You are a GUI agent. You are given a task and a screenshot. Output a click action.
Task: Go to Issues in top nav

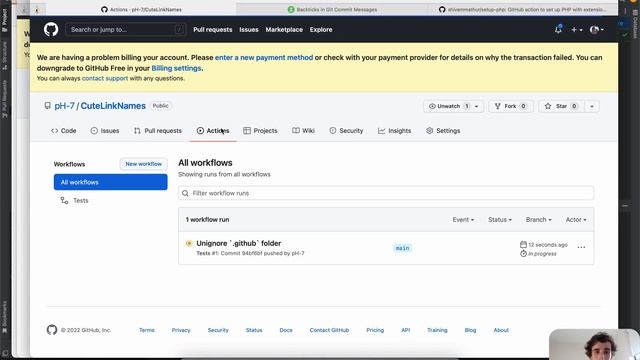click(249, 29)
